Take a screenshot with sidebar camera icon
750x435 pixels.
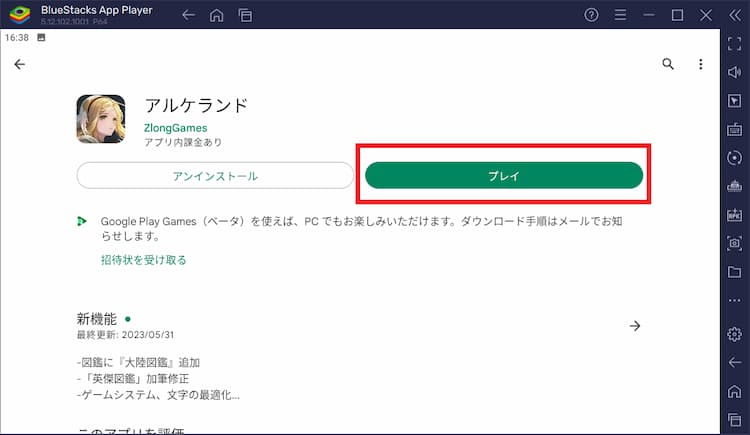(734, 243)
